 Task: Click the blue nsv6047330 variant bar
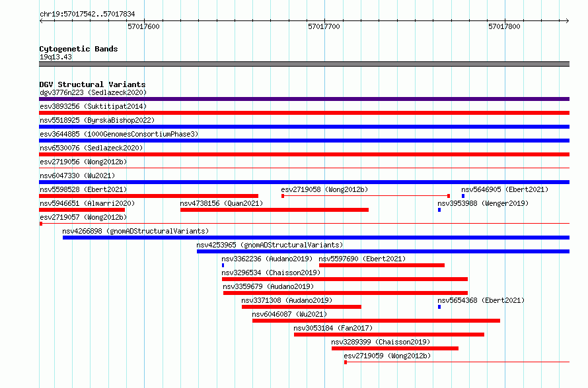tap(304, 182)
